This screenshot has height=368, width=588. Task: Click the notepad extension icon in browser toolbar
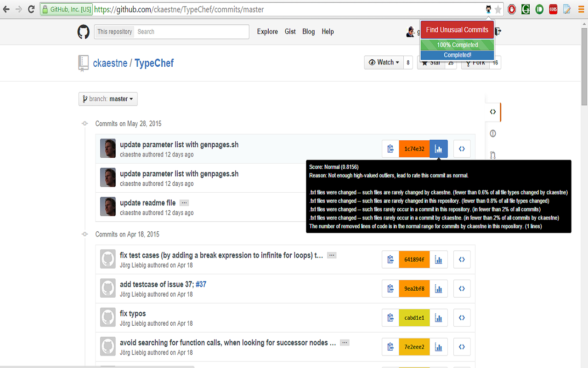[x=567, y=9]
